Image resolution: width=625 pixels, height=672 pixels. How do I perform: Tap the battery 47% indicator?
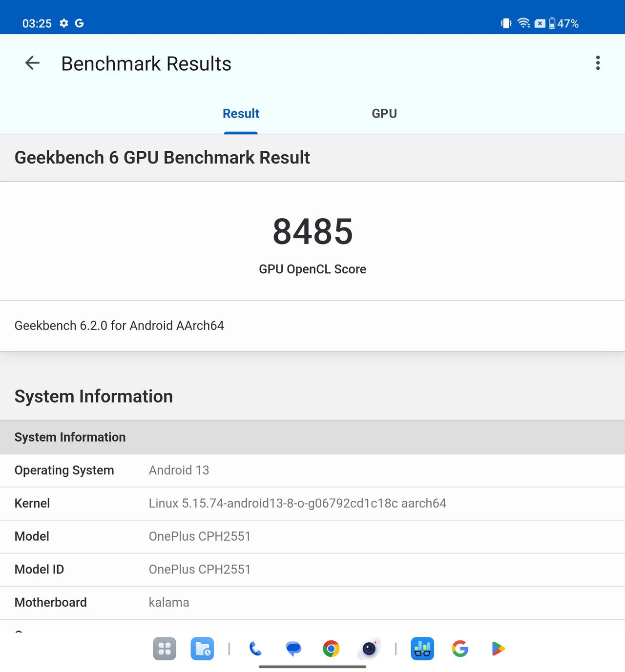click(563, 23)
